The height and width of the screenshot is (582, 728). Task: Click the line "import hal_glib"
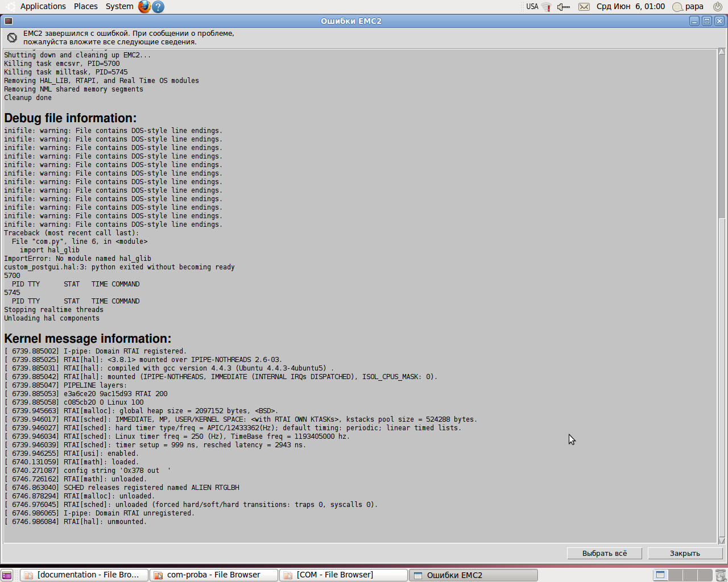pyautogui.click(x=50, y=250)
